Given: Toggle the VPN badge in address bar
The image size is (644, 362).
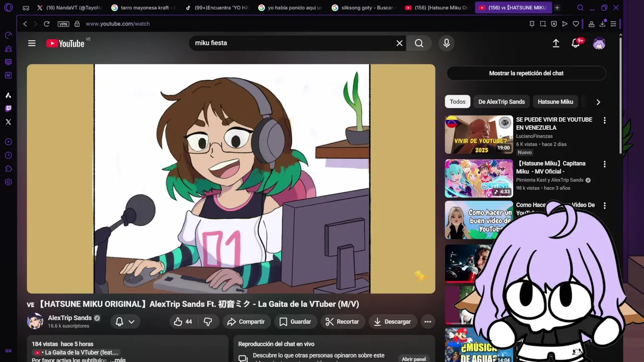Looking at the screenshot, I should pyautogui.click(x=63, y=24).
